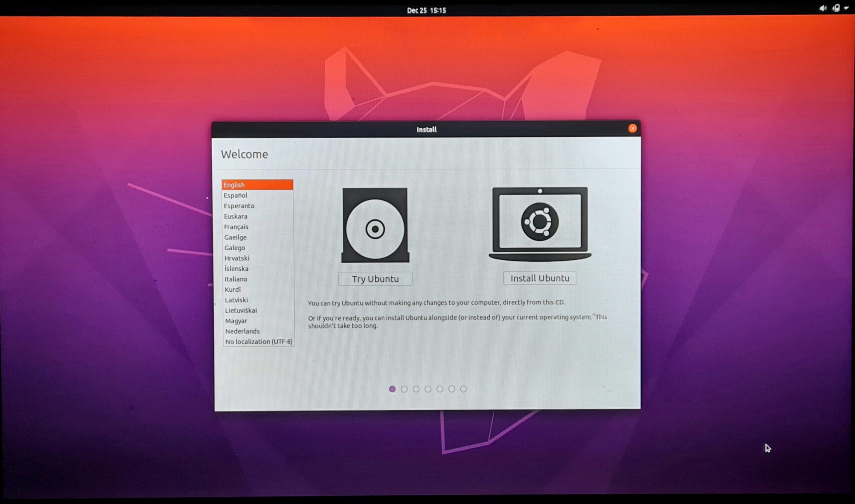Open the clock showing Dec 25 15:15
This screenshot has width=855, height=504.
[x=426, y=10]
